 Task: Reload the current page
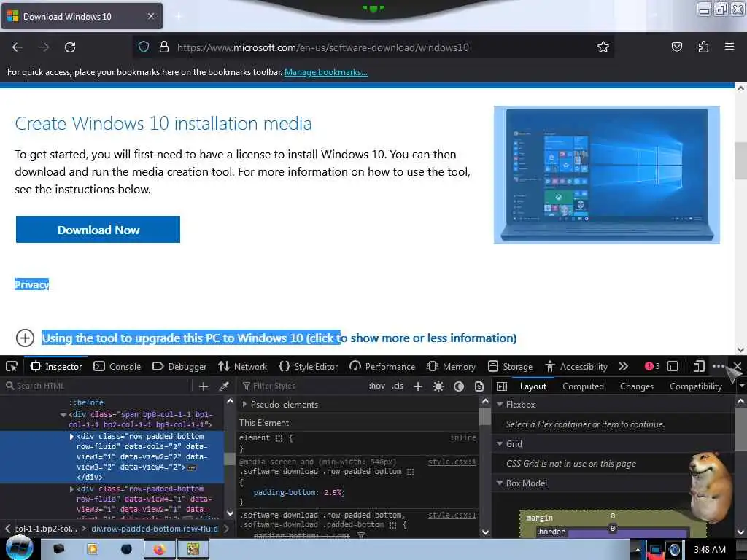click(70, 47)
